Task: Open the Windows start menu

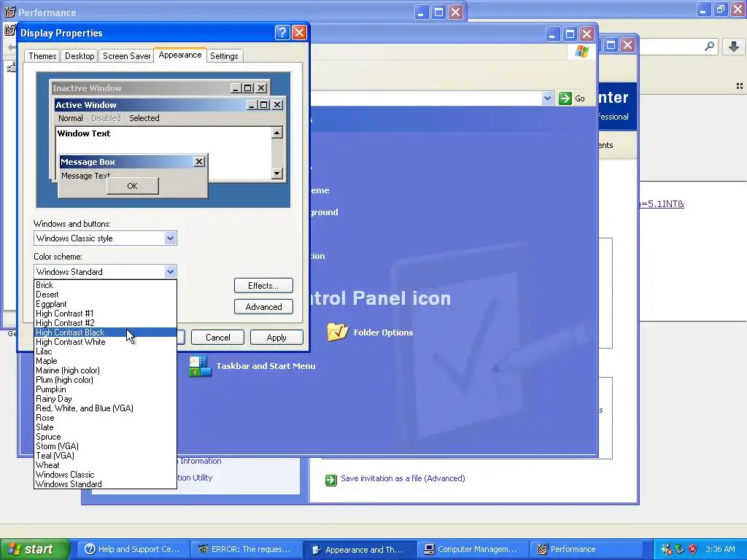Action: coord(35,549)
